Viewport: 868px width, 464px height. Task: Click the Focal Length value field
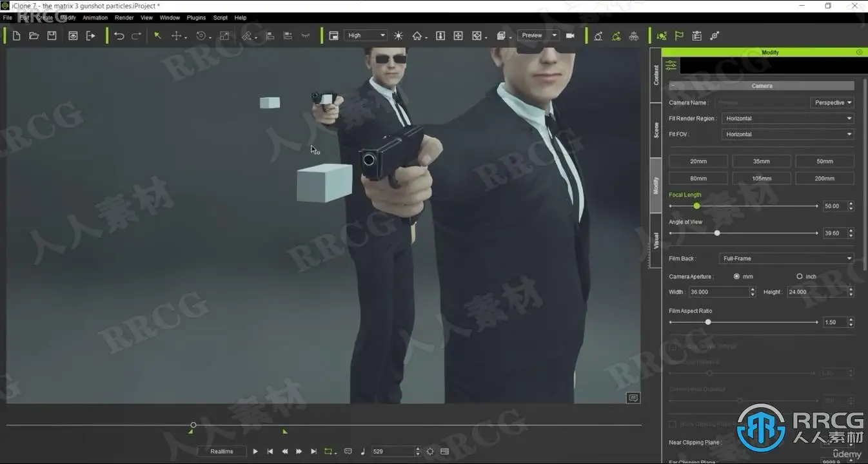(835, 206)
